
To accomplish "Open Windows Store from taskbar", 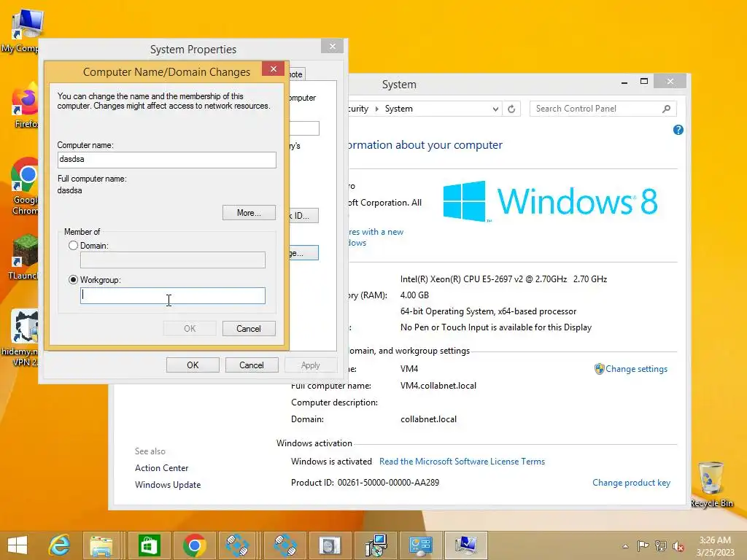I will point(148,545).
